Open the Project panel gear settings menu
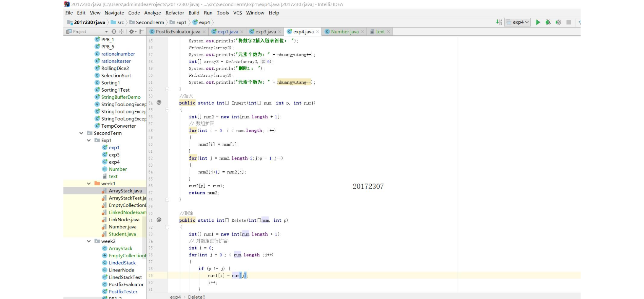644x299 pixels. [133, 32]
